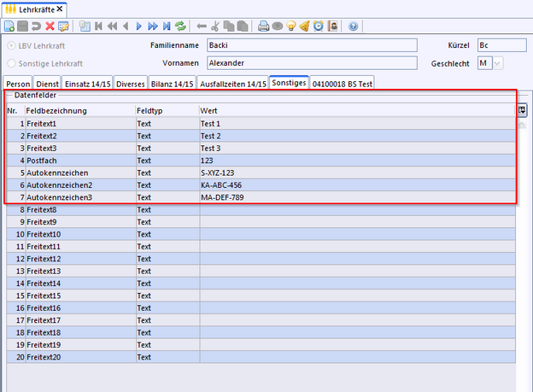533x392 pixels.
Task: Open the Geschlecht dropdown
Action: pos(498,62)
